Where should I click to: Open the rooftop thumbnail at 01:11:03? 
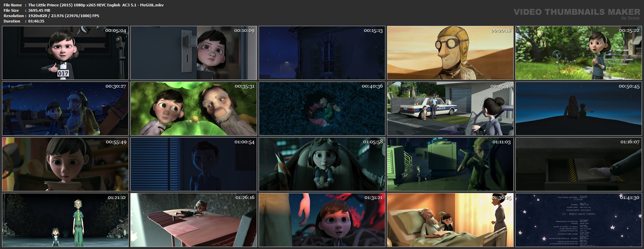click(x=450, y=164)
